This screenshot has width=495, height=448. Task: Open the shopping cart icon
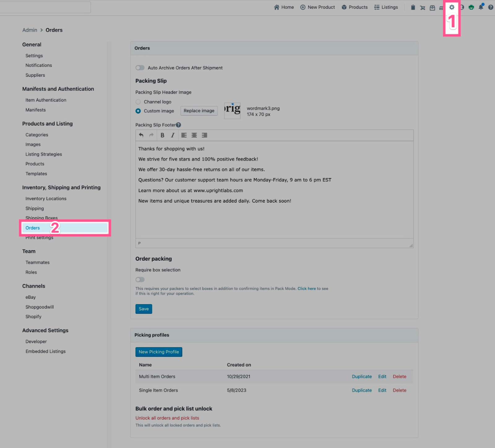point(423,7)
